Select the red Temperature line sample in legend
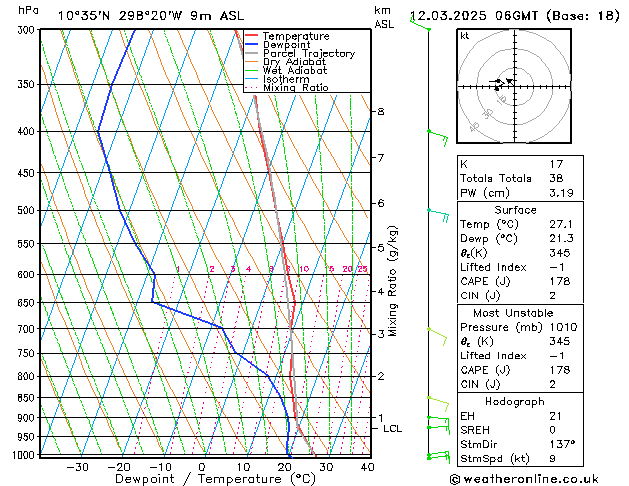Viewport: 629px width, 486px height. pyautogui.click(x=251, y=36)
